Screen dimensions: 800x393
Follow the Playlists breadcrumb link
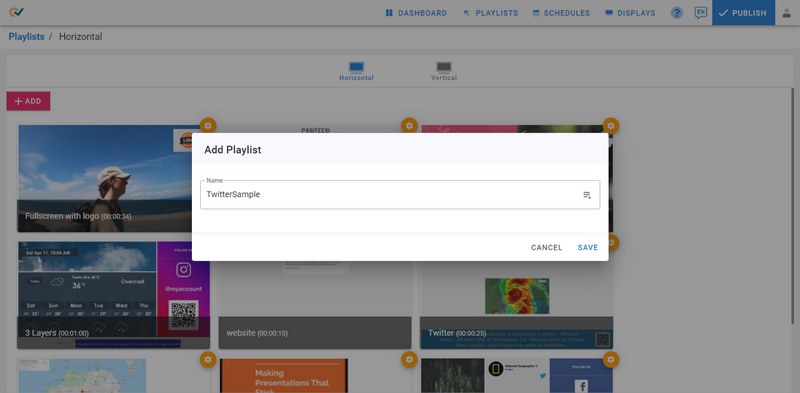pos(27,37)
